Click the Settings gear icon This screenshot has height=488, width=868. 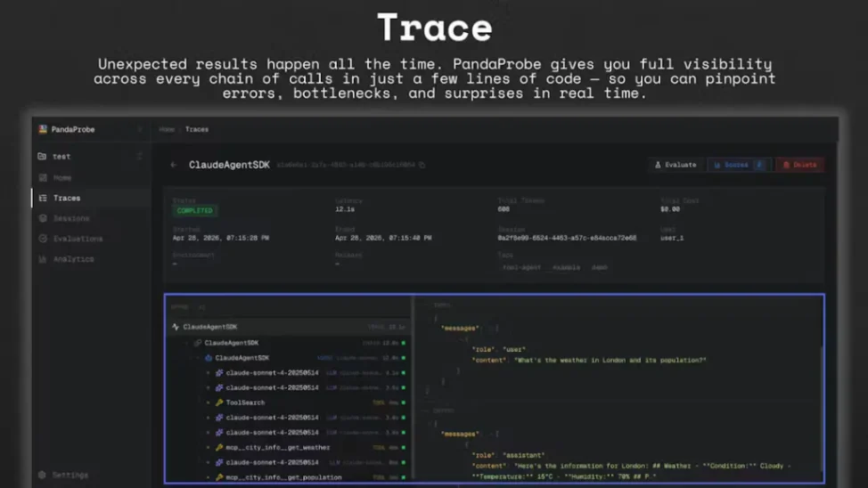tap(42, 475)
